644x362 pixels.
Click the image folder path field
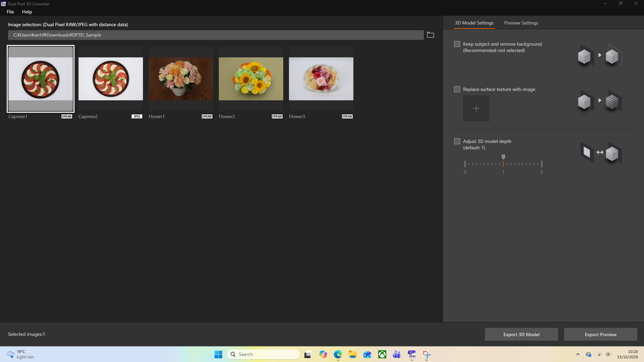point(216,35)
